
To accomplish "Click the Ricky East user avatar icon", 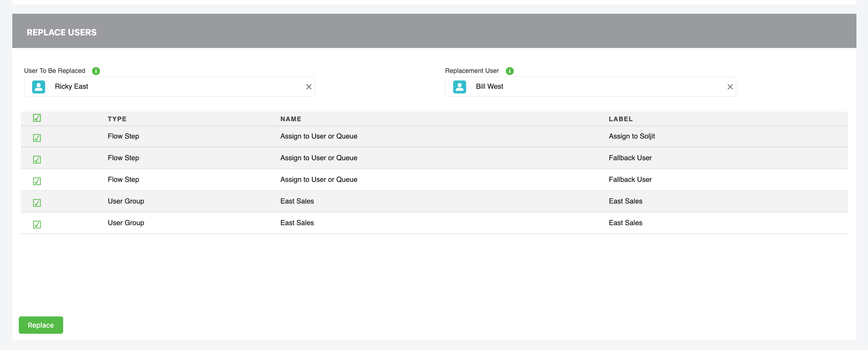I will point(39,87).
